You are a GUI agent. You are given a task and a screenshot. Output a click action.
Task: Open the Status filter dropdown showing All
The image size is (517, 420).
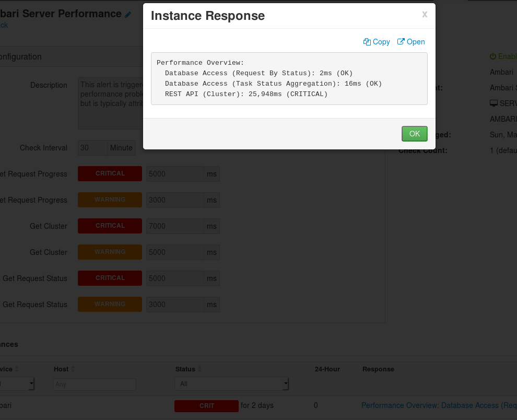pyautogui.click(x=231, y=384)
